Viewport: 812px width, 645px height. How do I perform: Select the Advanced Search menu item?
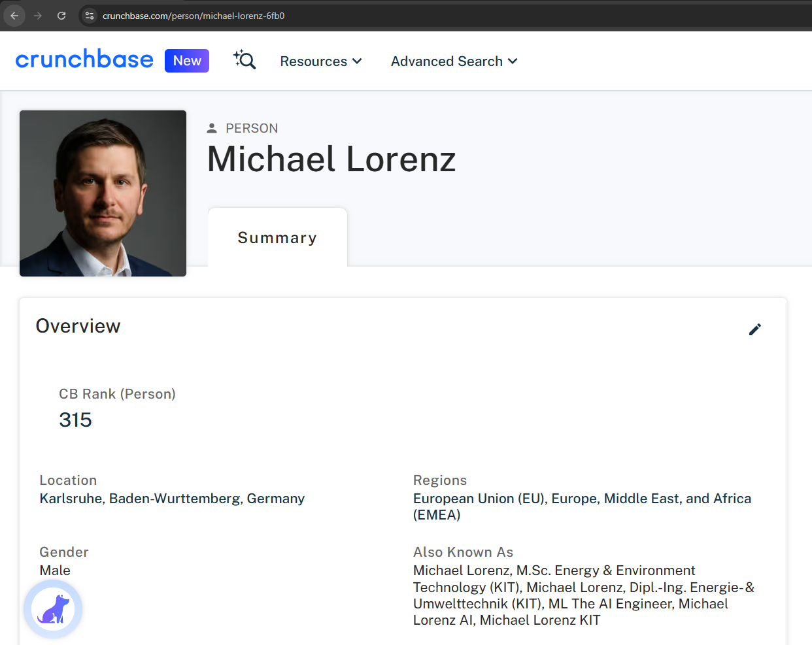pyautogui.click(x=447, y=61)
